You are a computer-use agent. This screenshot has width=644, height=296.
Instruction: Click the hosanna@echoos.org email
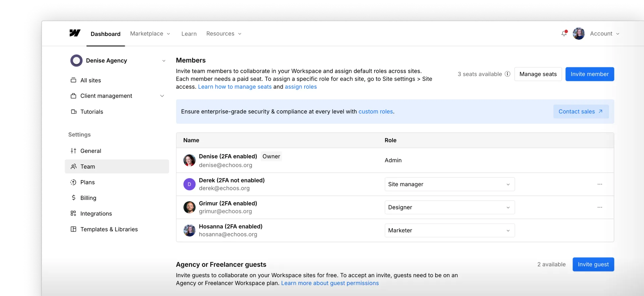[x=228, y=235]
